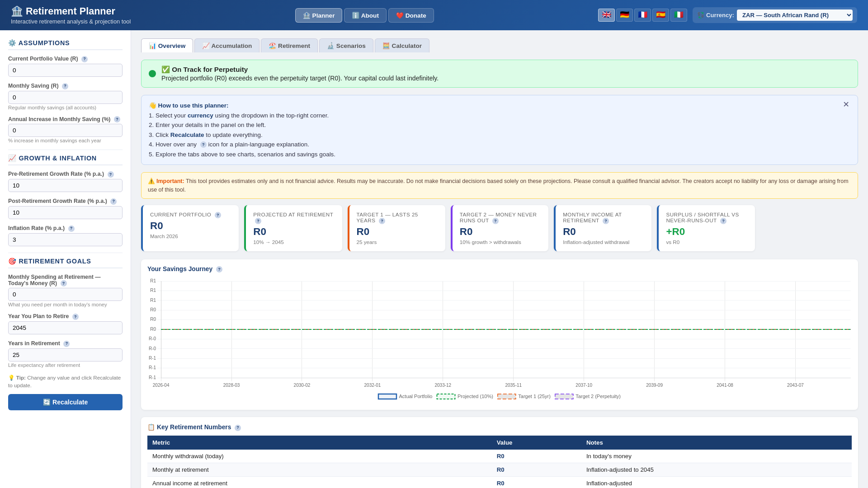Click help icon beside Your Savings Journey
This screenshot has height=488, width=868.
[x=219, y=269]
